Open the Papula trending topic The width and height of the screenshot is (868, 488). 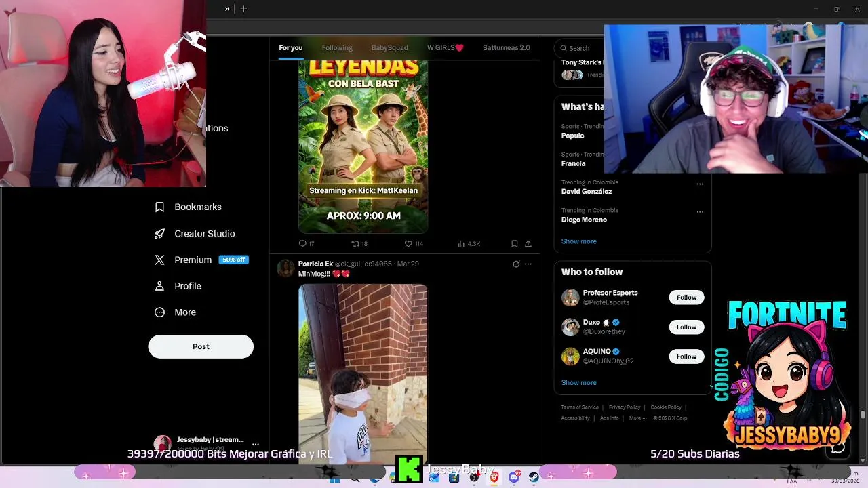coord(572,136)
